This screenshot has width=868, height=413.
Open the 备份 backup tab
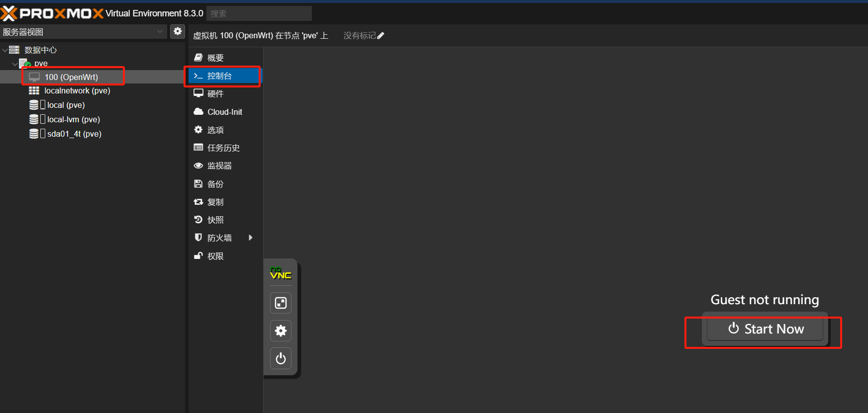point(225,184)
